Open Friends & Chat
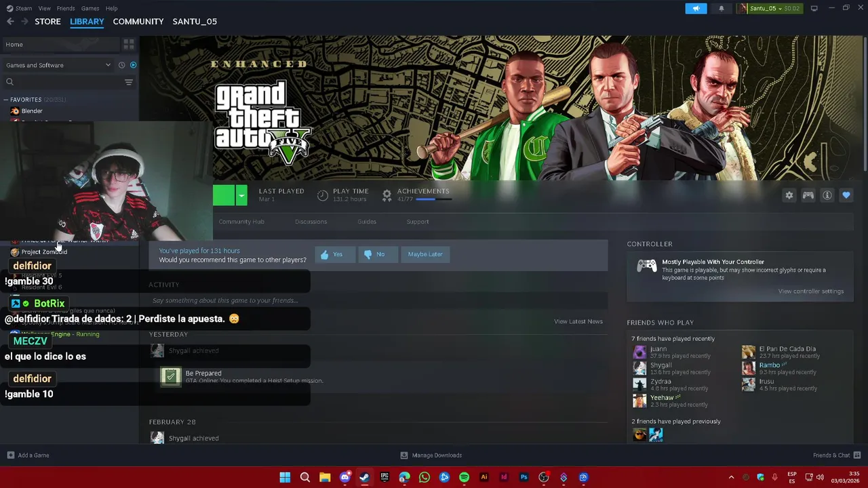The height and width of the screenshot is (488, 868). [x=837, y=455]
